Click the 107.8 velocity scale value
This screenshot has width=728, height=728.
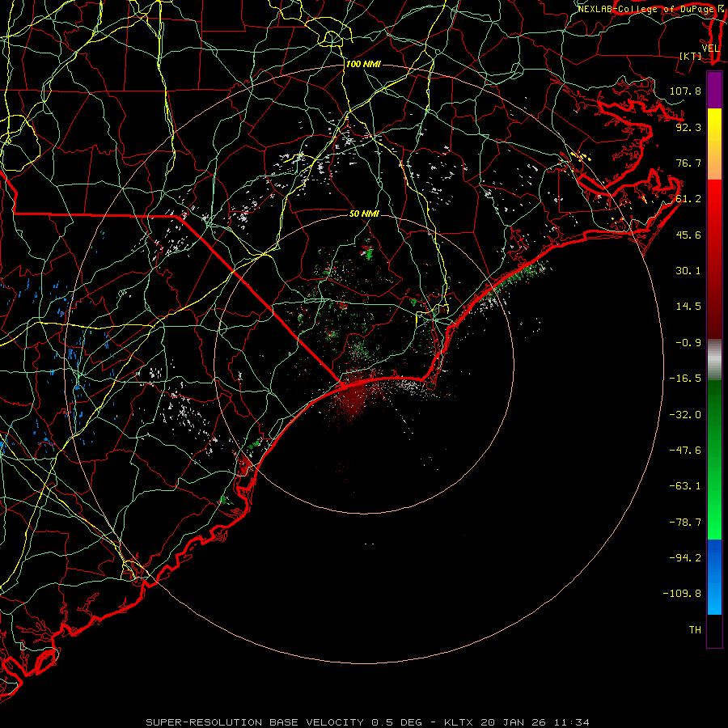coord(685,91)
